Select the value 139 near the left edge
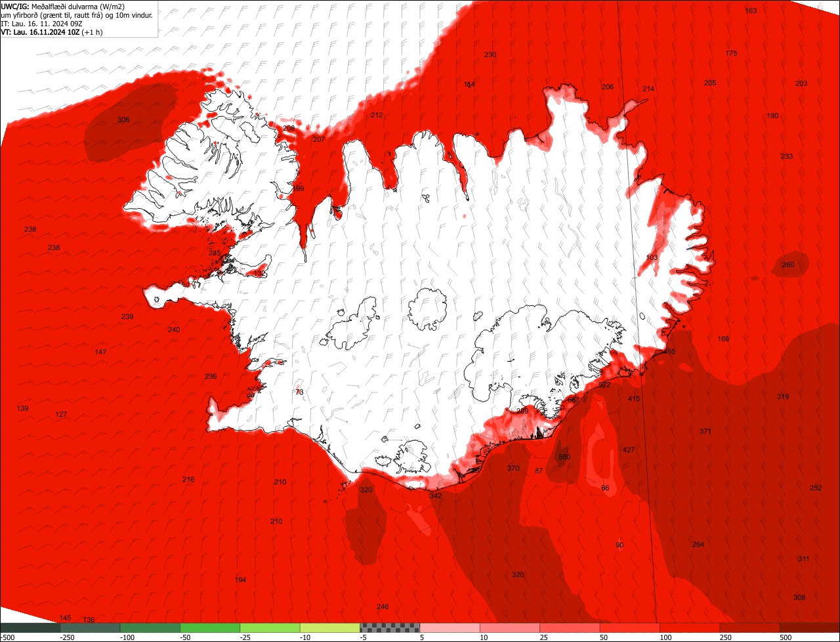Screen dimensions: 840x642 pyautogui.click(x=22, y=408)
